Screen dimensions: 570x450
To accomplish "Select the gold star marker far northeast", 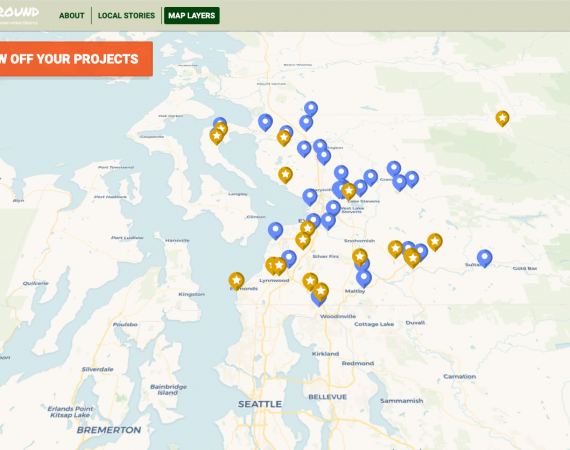I will pos(502,118).
